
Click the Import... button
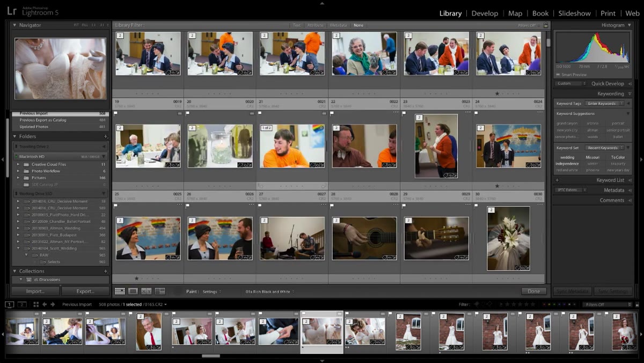click(x=35, y=292)
